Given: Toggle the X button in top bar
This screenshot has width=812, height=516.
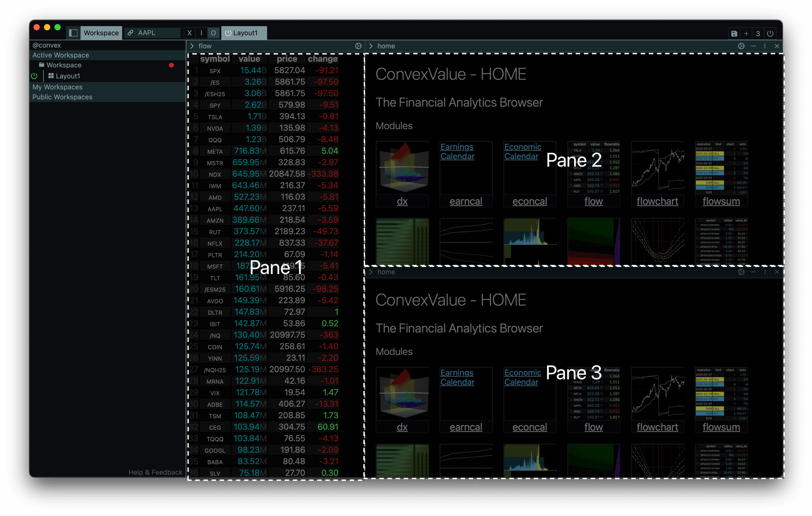Looking at the screenshot, I should coord(189,33).
